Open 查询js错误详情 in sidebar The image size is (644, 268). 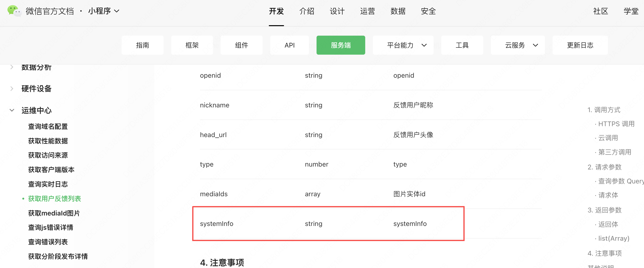[51, 227]
